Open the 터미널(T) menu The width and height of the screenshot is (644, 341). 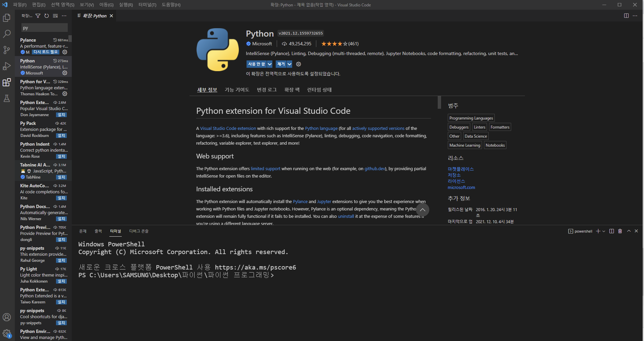point(148,5)
